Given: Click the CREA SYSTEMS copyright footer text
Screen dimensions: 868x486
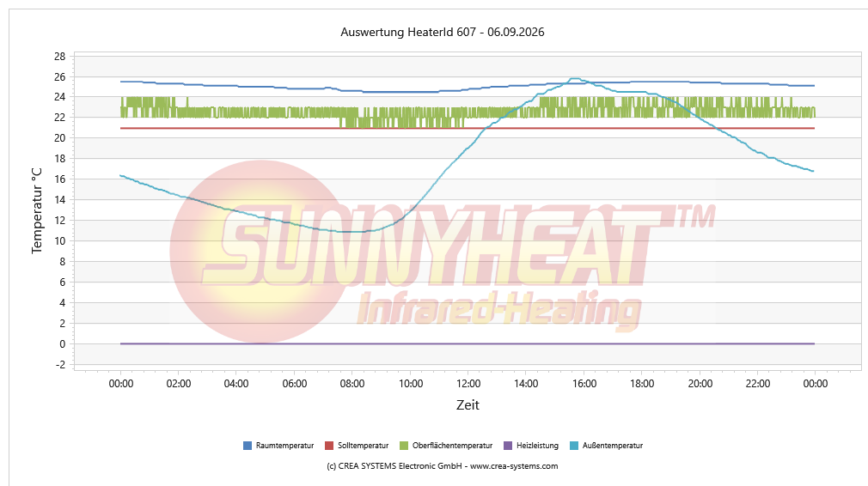Looking at the screenshot, I should pos(443,466).
